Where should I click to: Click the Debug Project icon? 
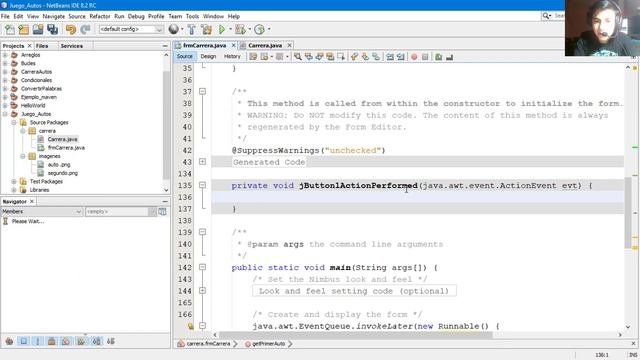pyautogui.click(x=240, y=29)
